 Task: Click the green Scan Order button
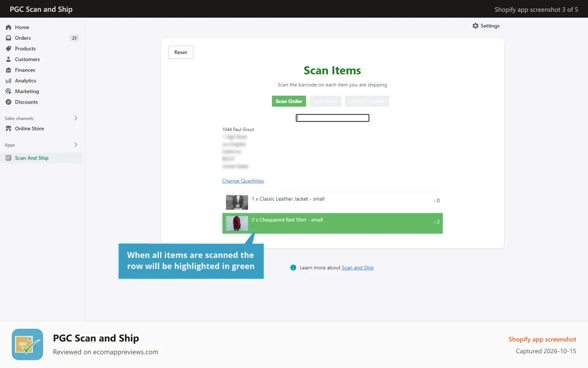click(x=289, y=101)
